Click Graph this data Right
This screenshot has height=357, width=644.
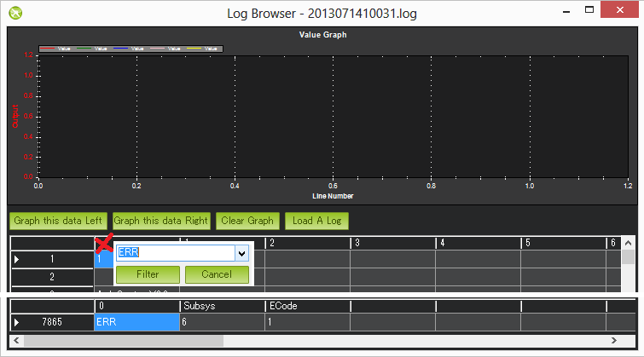(160, 221)
